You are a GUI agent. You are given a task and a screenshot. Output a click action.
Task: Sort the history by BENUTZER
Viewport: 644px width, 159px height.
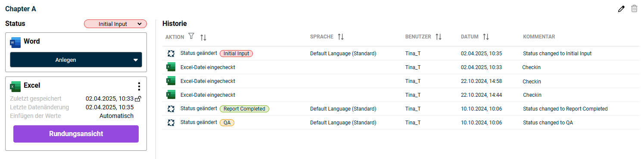439,37
